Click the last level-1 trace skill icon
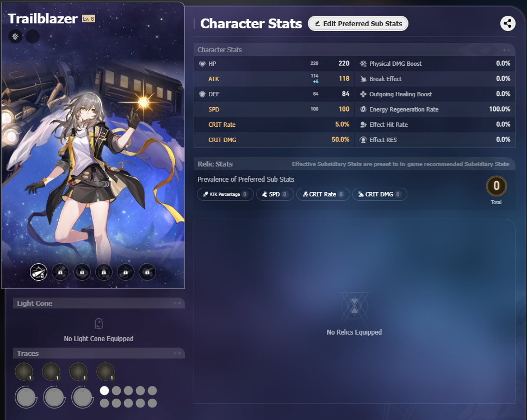 pos(105,372)
